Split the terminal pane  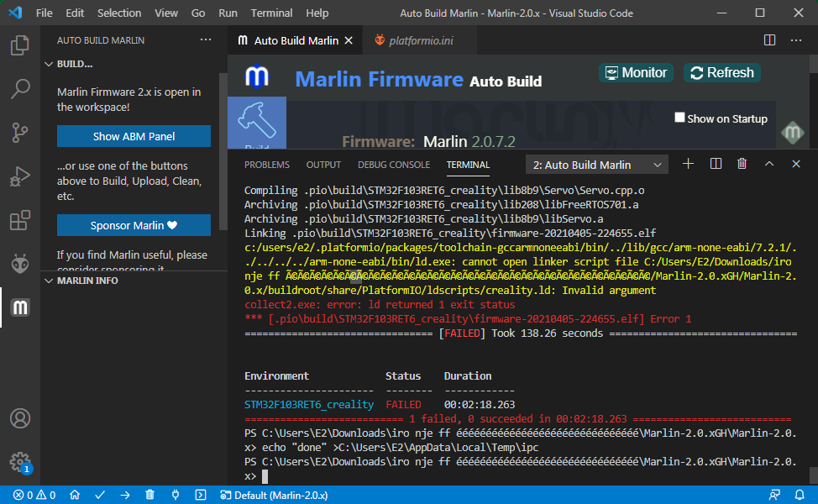[x=716, y=164]
